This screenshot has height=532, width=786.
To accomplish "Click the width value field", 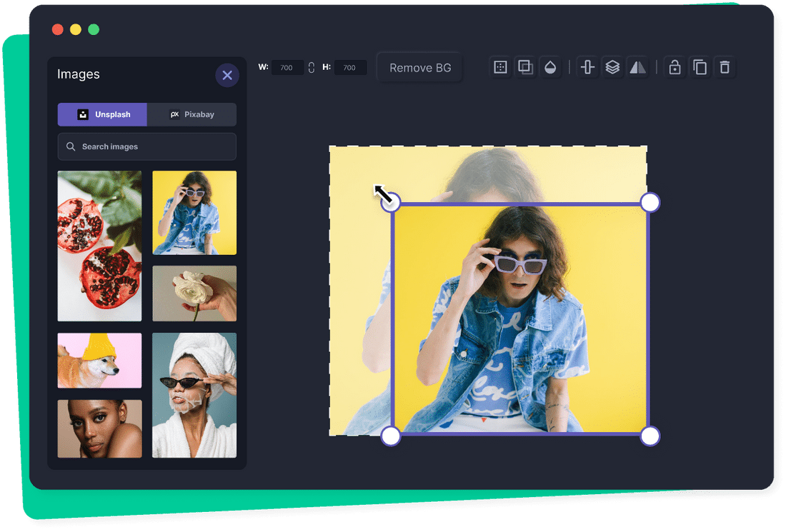I will coord(287,68).
